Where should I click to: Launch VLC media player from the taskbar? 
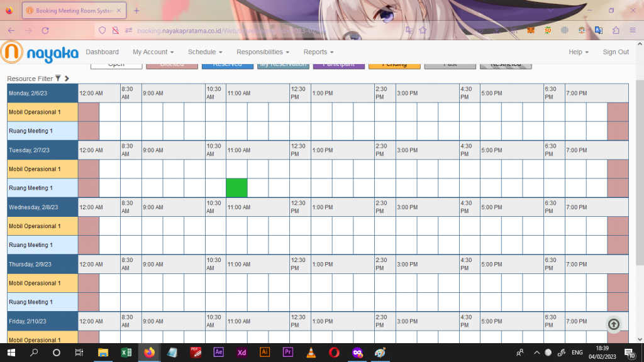tap(311, 353)
